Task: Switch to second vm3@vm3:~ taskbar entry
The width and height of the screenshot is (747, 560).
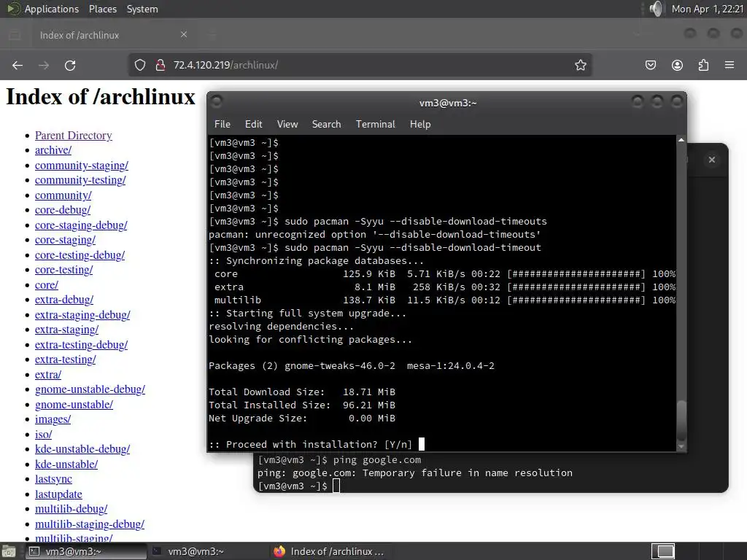Action: click(196, 551)
